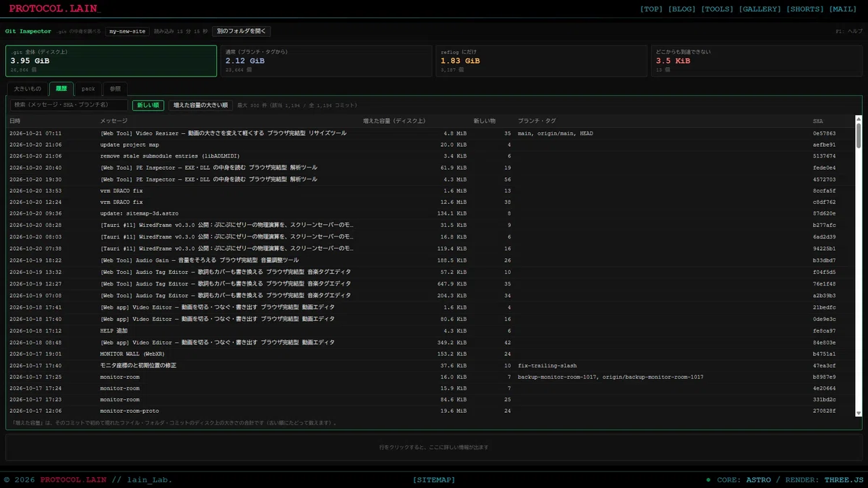The height and width of the screenshot is (488, 868).
Task: Select the vrm DRACO fix commit 8ccfa5f
Action: tap(430, 191)
